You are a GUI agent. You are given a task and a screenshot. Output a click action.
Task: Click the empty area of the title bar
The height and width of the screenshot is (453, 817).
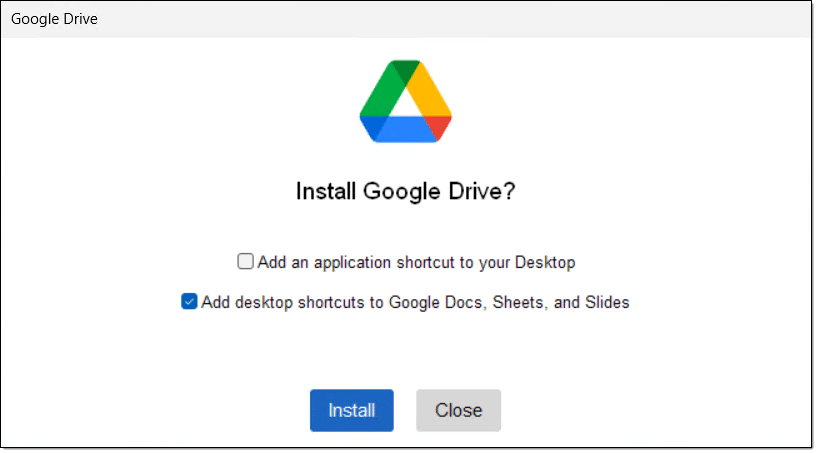(450, 19)
